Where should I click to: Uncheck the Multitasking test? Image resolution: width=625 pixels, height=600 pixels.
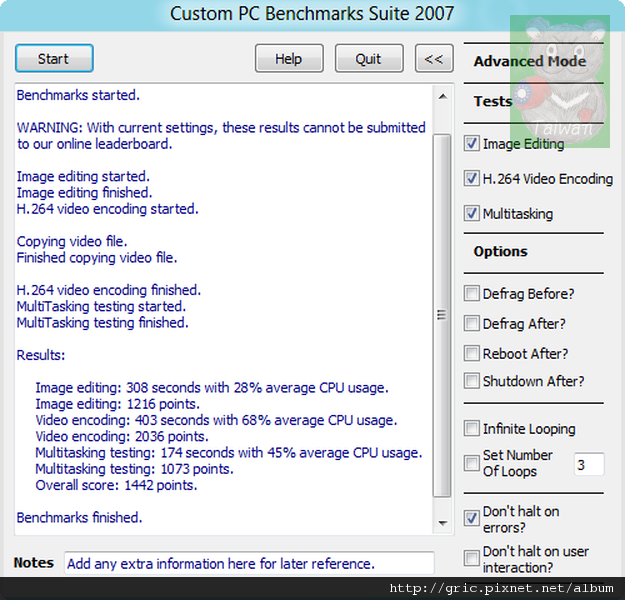[472, 213]
